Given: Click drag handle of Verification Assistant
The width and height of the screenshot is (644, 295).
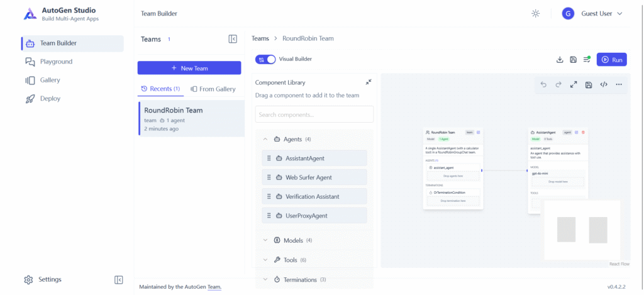Looking at the screenshot, I should coord(269,196).
